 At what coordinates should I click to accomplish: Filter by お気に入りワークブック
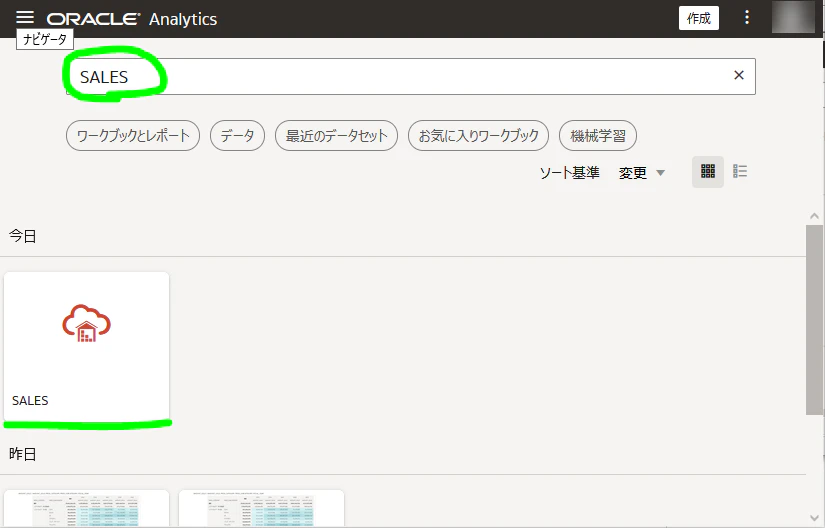pos(478,136)
